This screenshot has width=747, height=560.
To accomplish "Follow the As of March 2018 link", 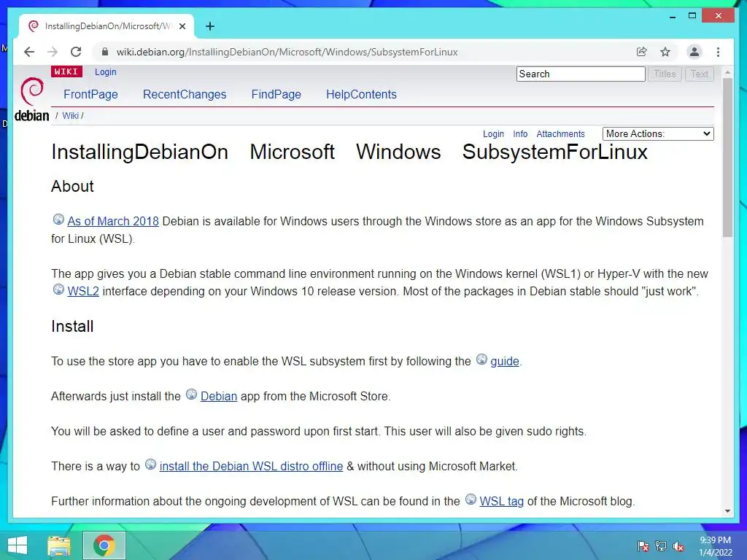I will 113,222.
